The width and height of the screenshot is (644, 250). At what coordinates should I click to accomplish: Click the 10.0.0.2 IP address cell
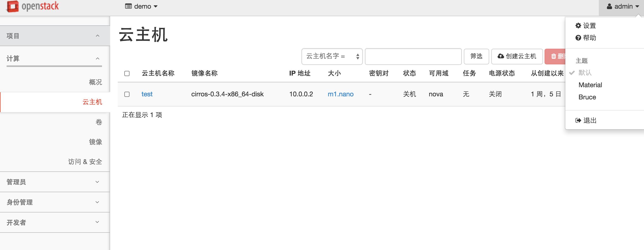tap(301, 94)
